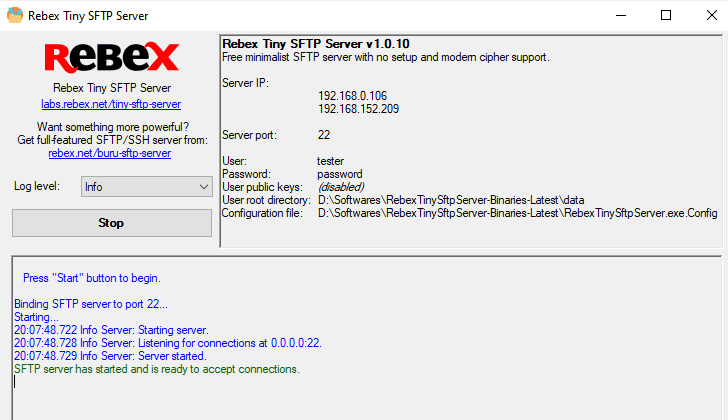Click the 'Free minimalist SFTP server' description line

coord(386,57)
